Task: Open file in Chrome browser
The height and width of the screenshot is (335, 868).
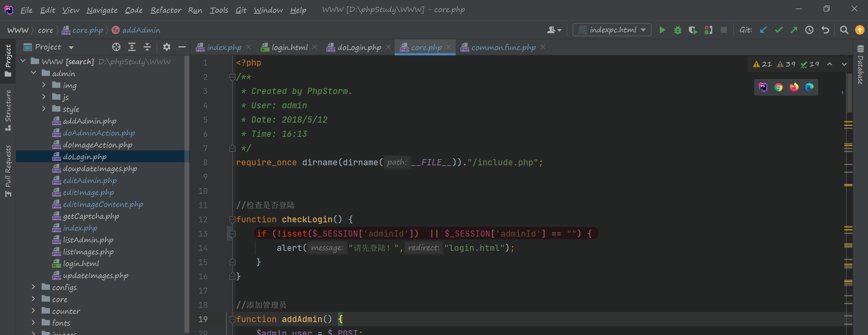Action: pyautogui.click(x=778, y=87)
